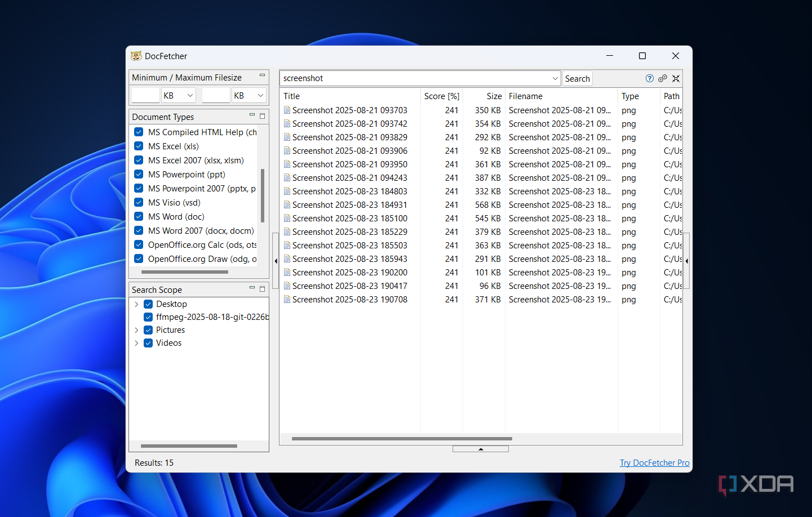Click the results pane horizontal scrollbar
The height and width of the screenshot is (517, 812).
(x=402, y=438)
